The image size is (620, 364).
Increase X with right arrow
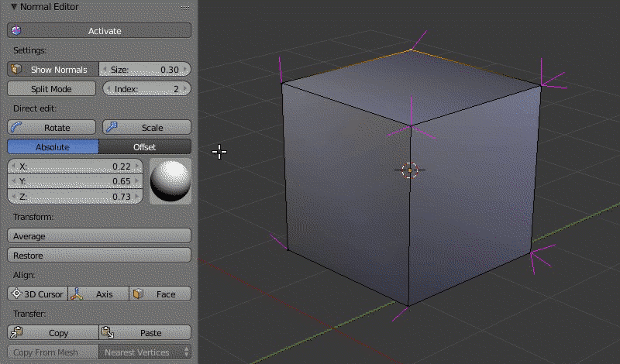pos(137,166)
